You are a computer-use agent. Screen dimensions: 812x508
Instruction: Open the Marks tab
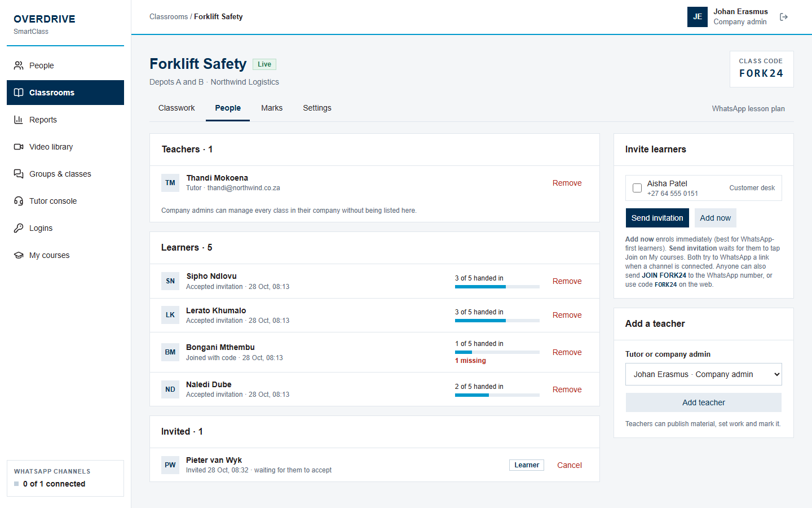pyautogui.click(x=272, y=108)
